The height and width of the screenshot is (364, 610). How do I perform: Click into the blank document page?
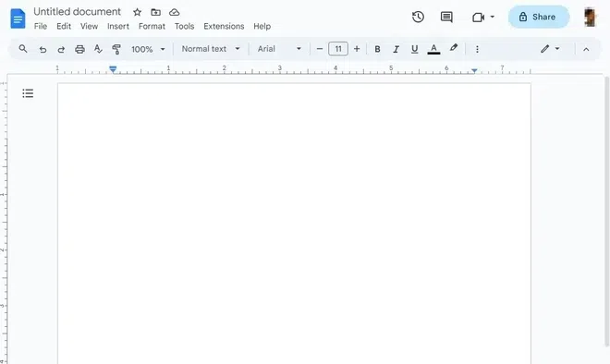[x=294, y=224]
